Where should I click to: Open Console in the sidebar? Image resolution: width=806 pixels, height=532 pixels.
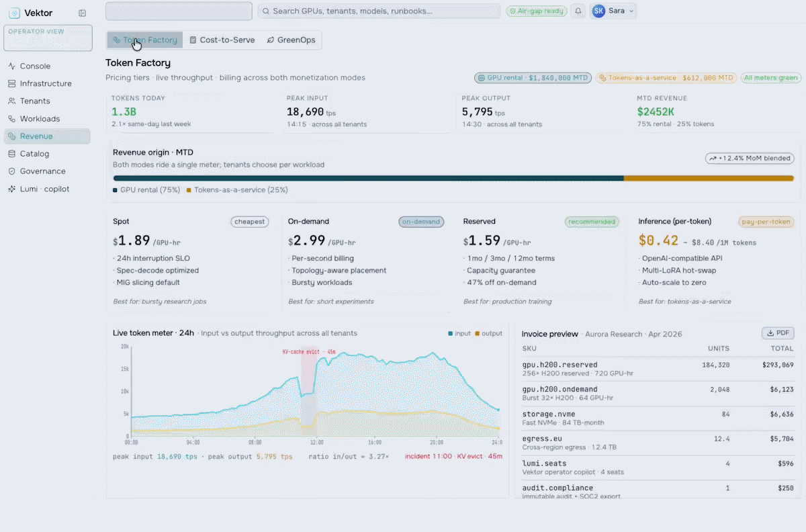[47, 66]
